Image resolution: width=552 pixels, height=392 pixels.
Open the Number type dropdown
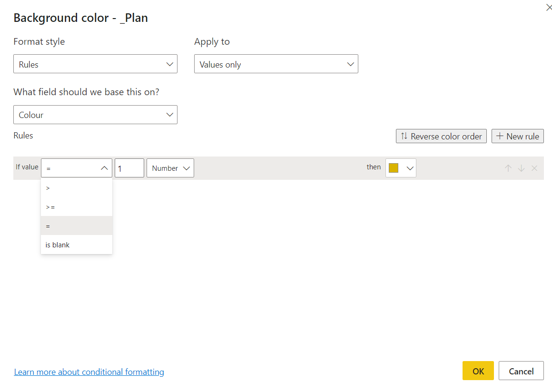(x=170, y=168)
